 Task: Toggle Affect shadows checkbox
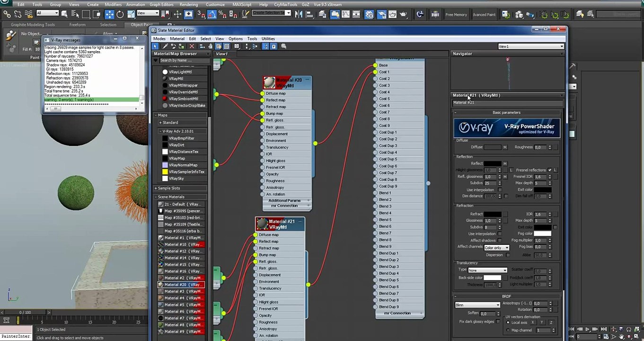(500, 240)
